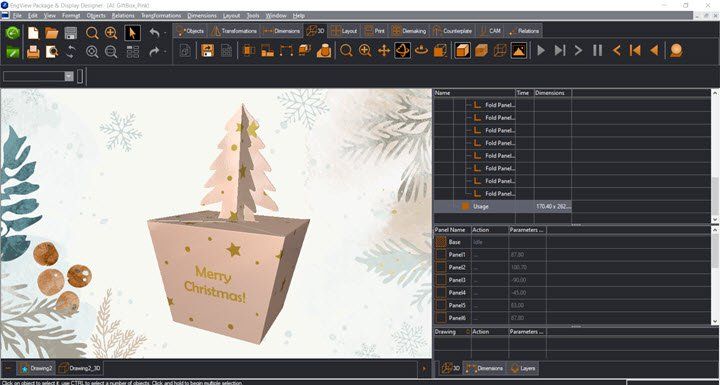Open the redo history dropdown arrow
Screen dimensions: 720x385
tap(165, 51)
